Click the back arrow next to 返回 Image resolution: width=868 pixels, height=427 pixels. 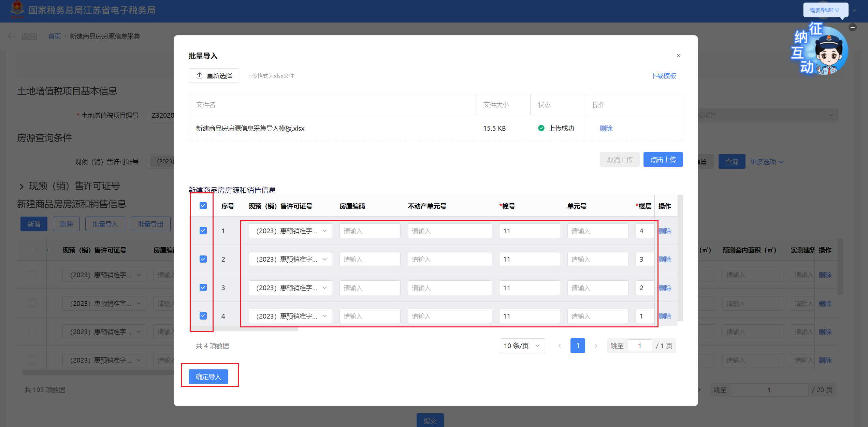[x=12, y=36]
